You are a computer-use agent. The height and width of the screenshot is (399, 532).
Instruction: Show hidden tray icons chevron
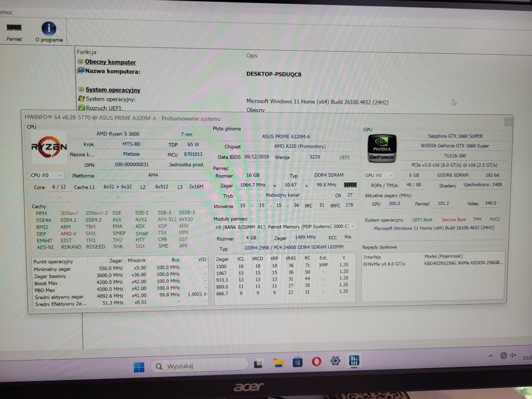[491, 356]
